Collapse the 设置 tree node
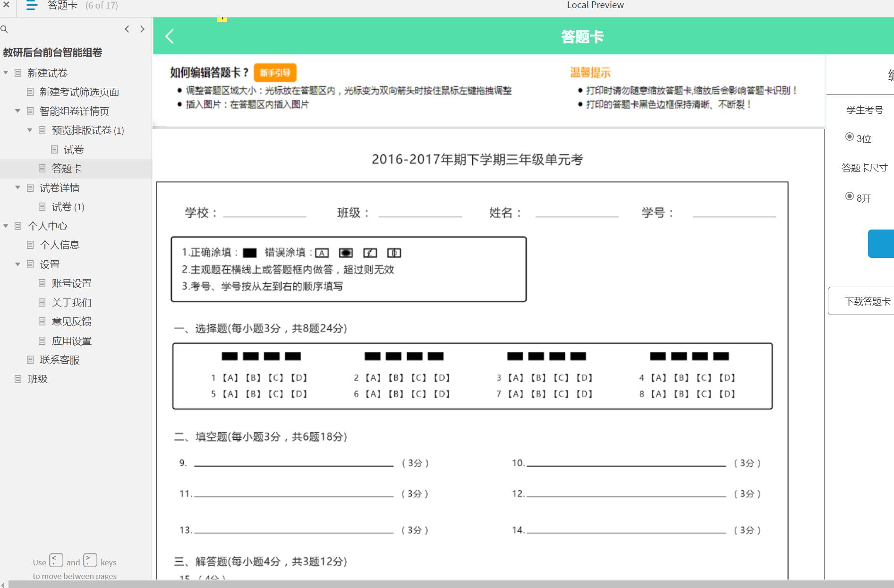The width and height of the screenshot is (894, 588). [18, 264]
